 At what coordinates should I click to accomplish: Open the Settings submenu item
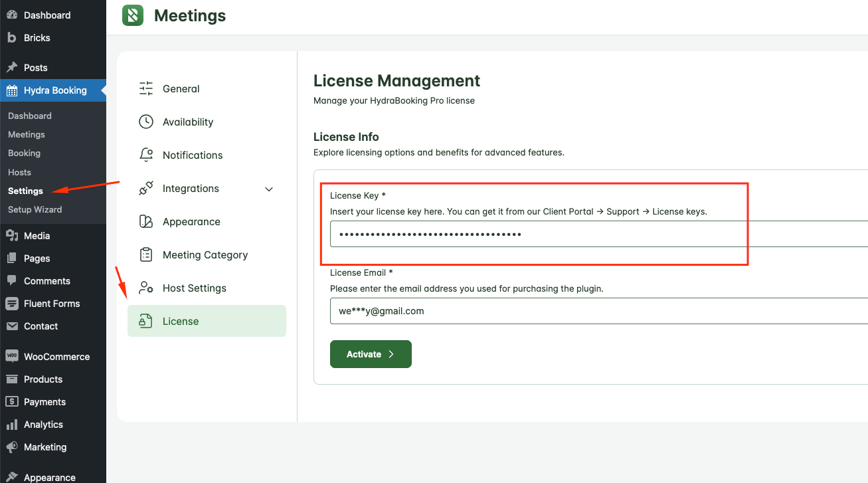click(x=25, y=191)
